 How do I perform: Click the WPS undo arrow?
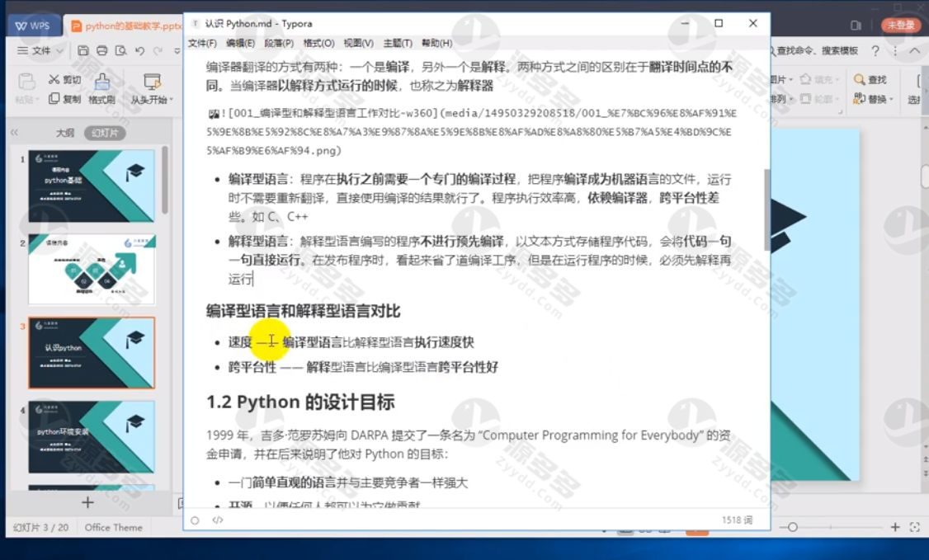pos(139,51)
